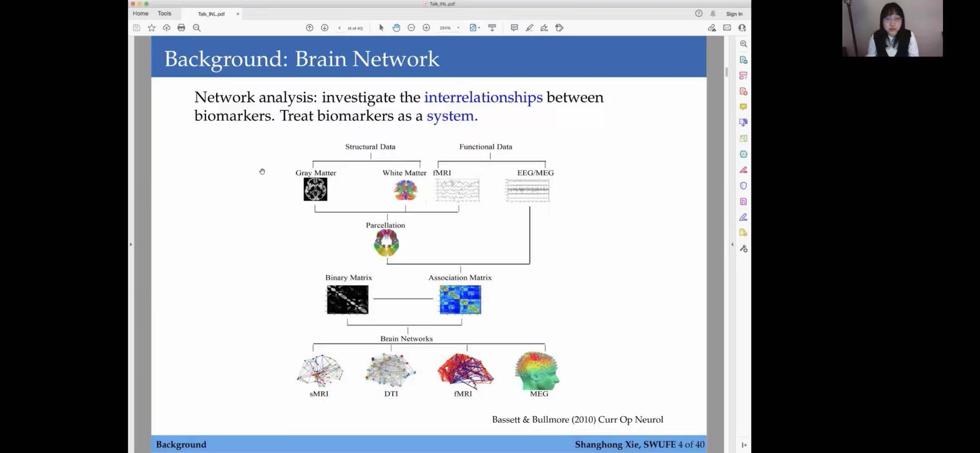Toggle the Hand pan tool
Screen dimensions: 980x453
[x=396, y=28]
